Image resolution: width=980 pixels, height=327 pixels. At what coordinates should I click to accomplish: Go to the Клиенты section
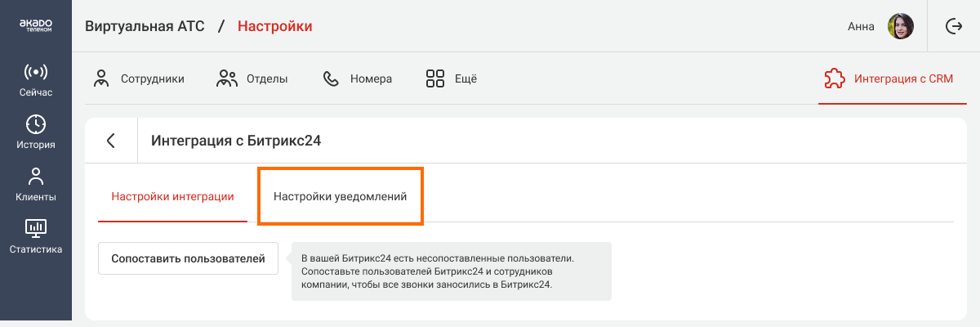(36, 185)
